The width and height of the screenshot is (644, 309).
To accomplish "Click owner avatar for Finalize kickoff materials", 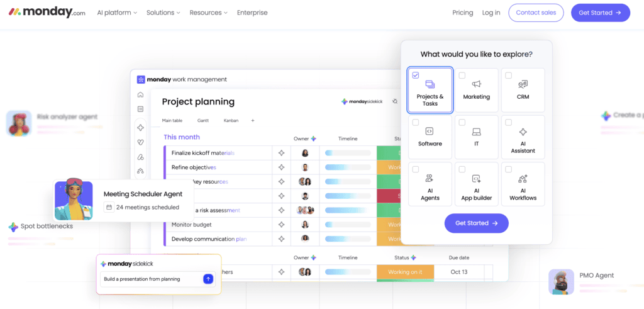I will coord(305,153).
